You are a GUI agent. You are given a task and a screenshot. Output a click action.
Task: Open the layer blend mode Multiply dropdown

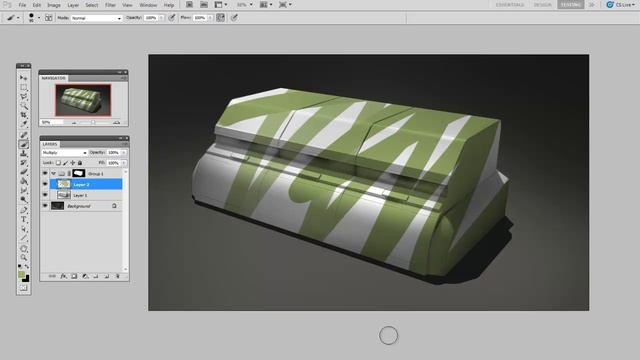click(x=64, y=153)
